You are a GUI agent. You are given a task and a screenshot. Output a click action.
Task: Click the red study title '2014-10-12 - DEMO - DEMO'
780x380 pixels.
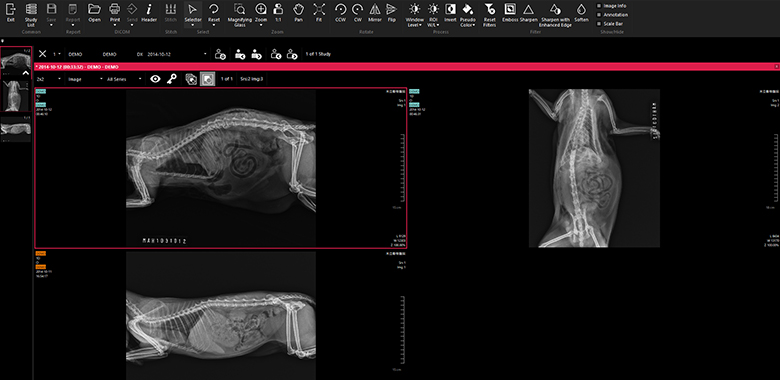click(x=77, y=66)
